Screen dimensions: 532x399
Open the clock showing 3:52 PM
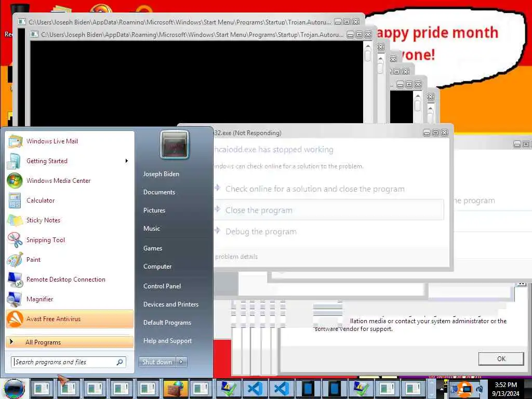506,389
